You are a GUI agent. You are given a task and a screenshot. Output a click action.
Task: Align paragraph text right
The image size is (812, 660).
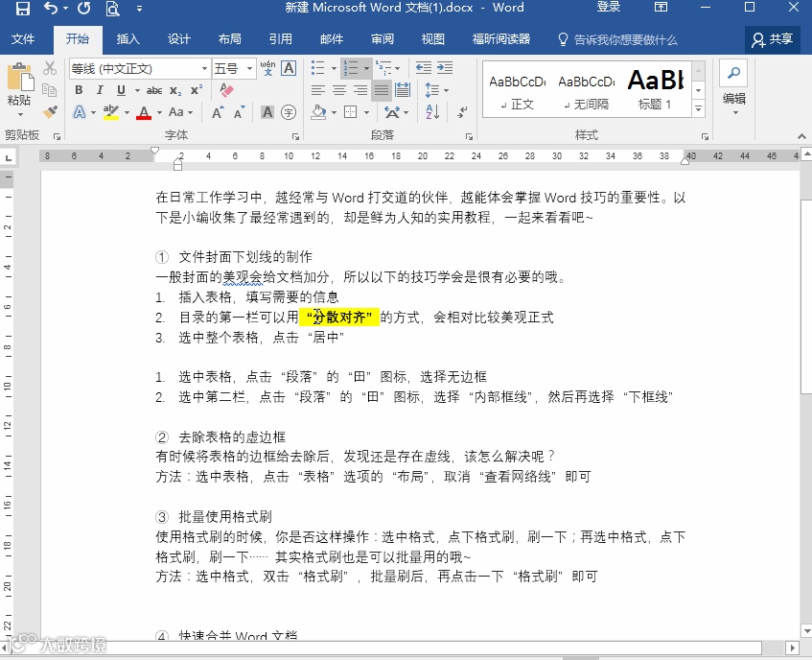[x=360, y=90]
